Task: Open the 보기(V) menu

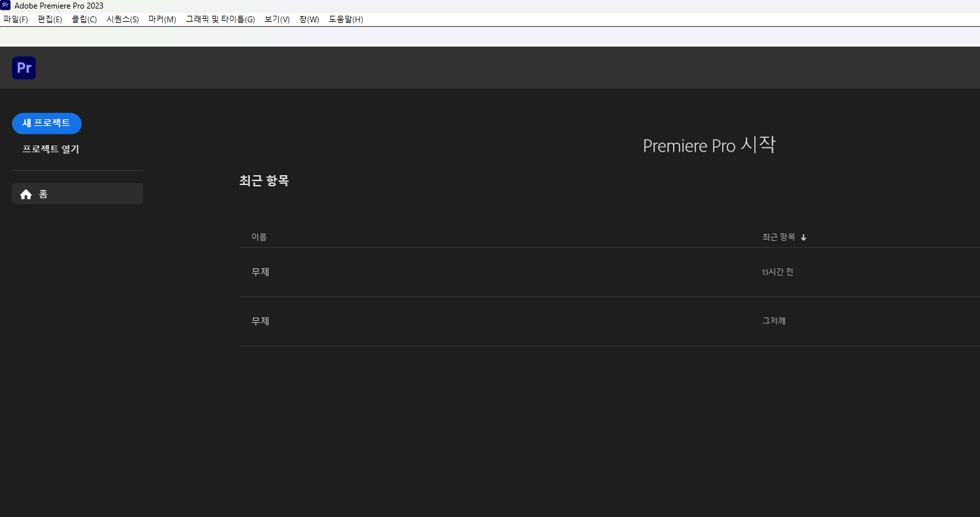Action: pyautogui.click(x=277, y=20)
